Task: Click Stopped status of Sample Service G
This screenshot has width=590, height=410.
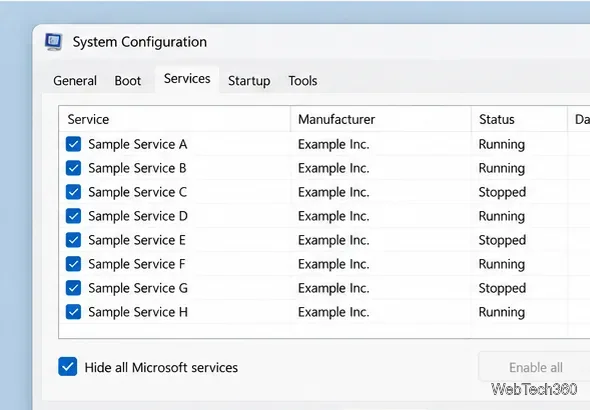Action: (502, 289)
